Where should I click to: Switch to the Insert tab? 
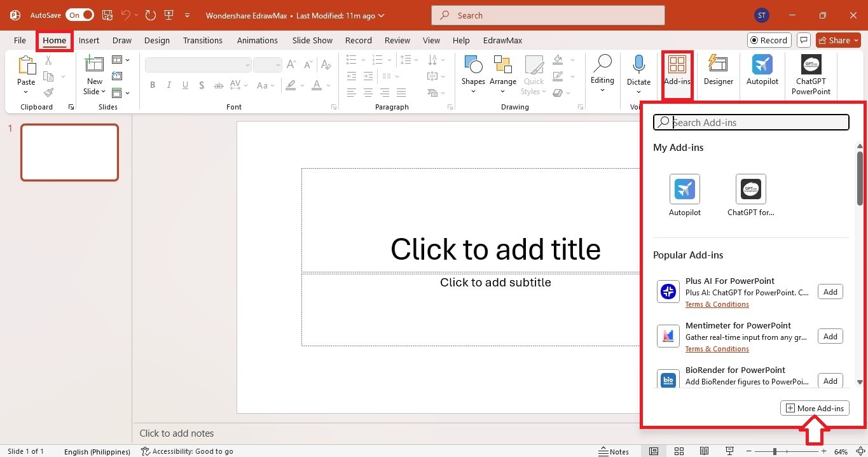click(89, 40)
